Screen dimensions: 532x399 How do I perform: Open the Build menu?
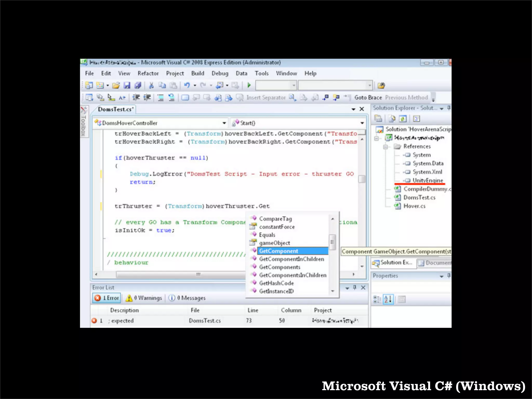point(198,74)
